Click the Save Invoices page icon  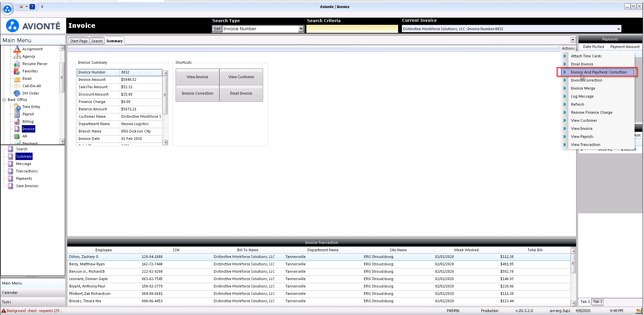pos(11,186)
